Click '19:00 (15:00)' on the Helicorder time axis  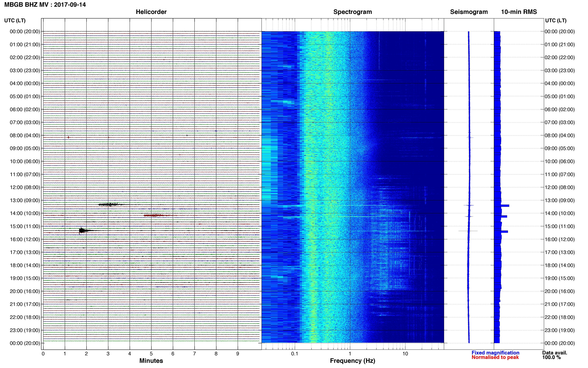25,278
